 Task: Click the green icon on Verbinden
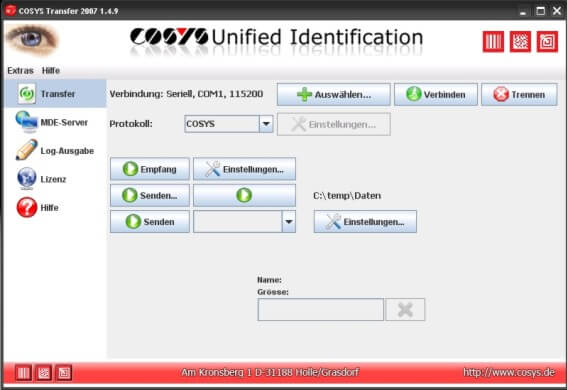[414, 94]
